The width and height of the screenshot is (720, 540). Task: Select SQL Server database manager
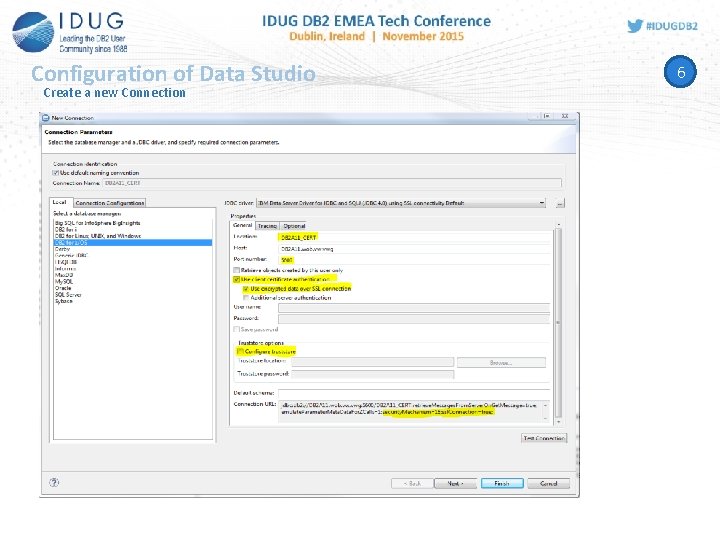click(x=68, y=295)
